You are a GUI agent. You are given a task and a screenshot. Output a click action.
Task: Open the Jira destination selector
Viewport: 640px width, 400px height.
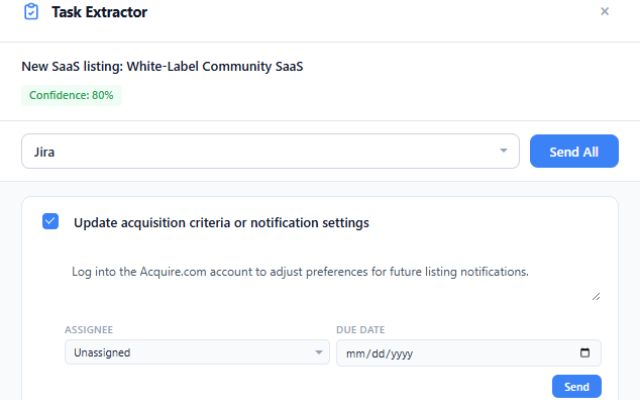tap(270, 152)
